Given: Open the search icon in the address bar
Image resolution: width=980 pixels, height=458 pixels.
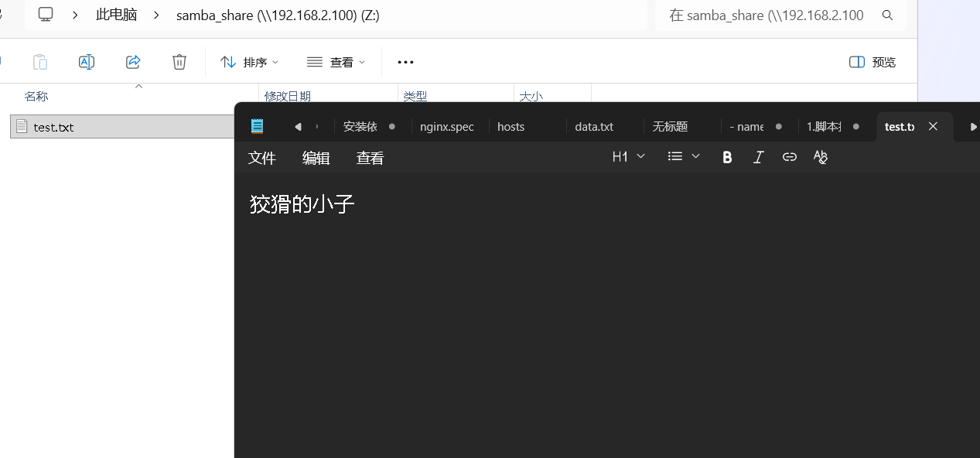Looking at the screenshot, I should 886,15.
